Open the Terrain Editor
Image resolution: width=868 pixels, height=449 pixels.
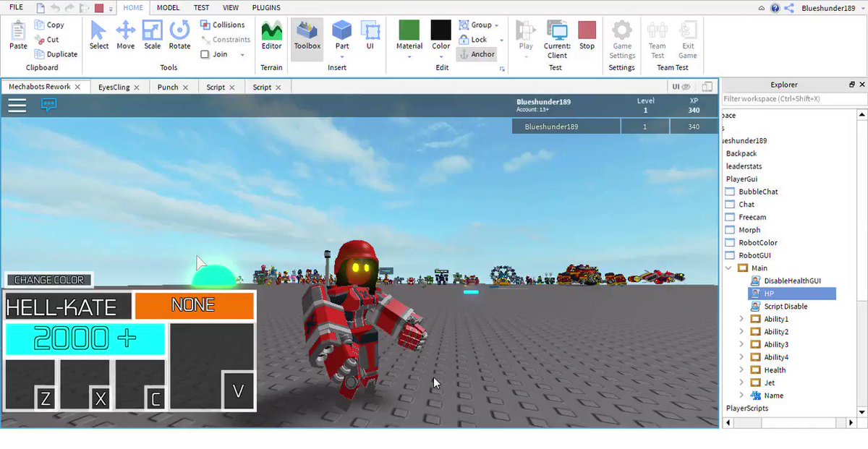pyautogui.click(x=272, y=35)
